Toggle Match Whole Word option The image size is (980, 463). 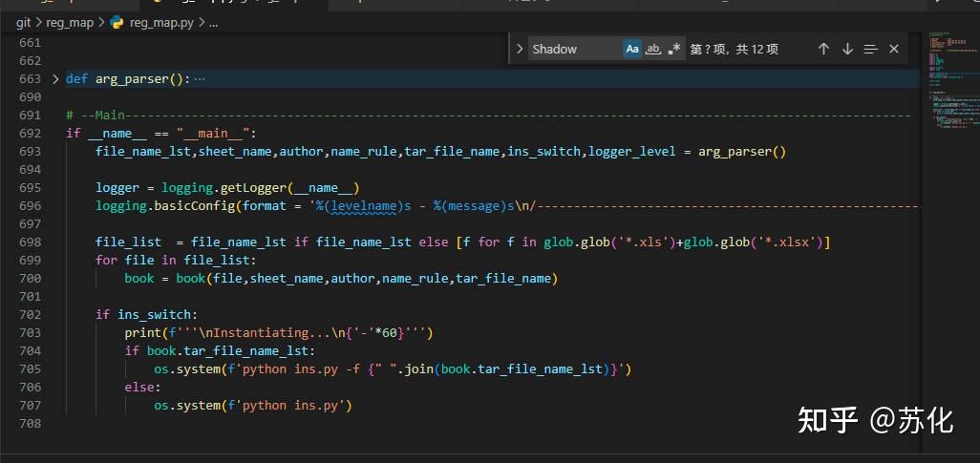click(653, 49)
